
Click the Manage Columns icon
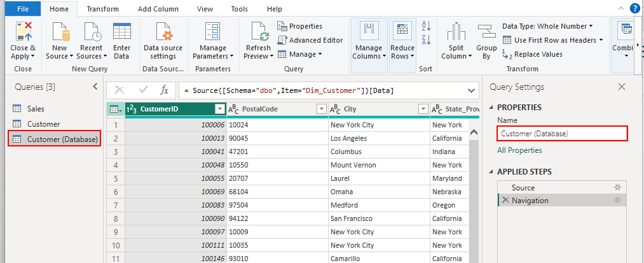pyautogui.click(x=369, y=32)
